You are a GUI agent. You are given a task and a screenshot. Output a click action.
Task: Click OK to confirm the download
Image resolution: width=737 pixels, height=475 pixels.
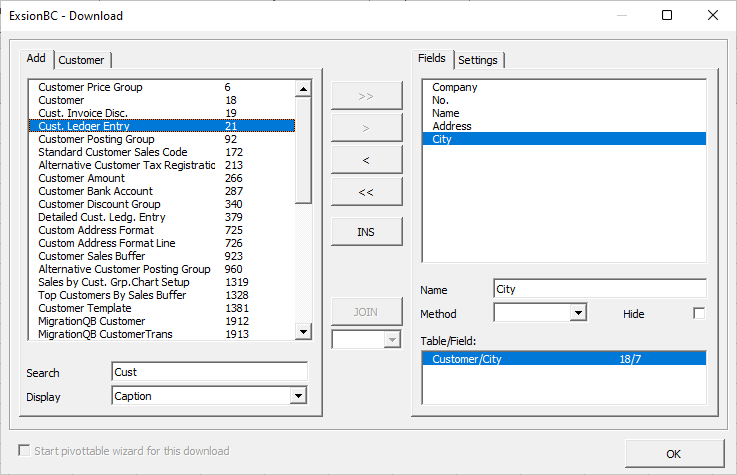[x=674, y=453]
